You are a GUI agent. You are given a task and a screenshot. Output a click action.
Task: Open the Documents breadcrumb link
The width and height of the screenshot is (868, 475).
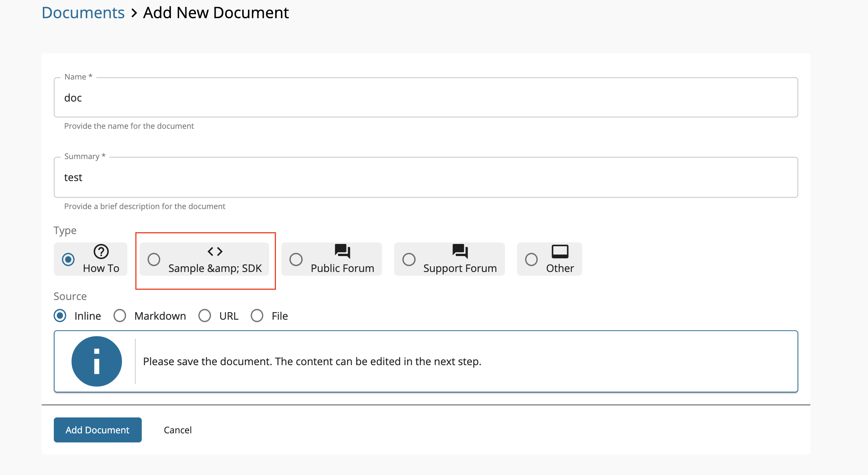pyautogui.click(x=83, y=12)
